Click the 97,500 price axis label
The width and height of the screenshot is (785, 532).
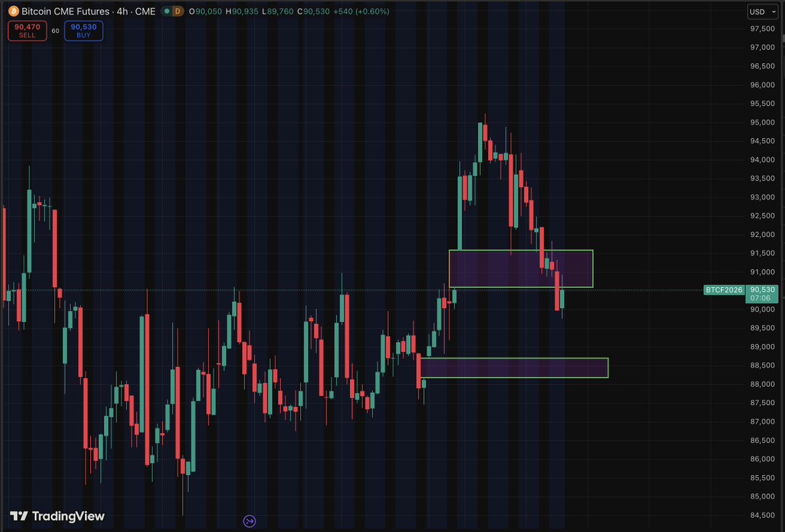[x=763, y=29]
